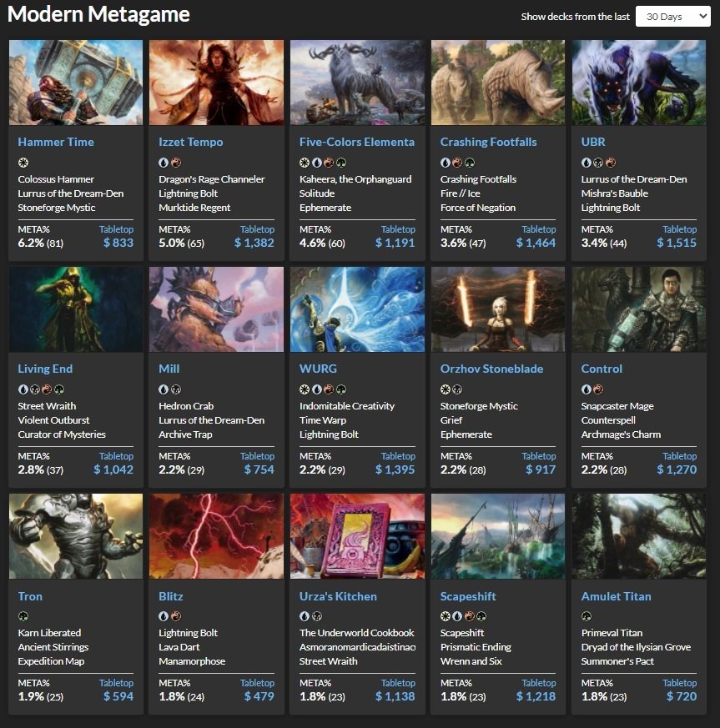Click the Mishra's Bauble card name
The image size is (720, 728).
[x=614, y=193]
